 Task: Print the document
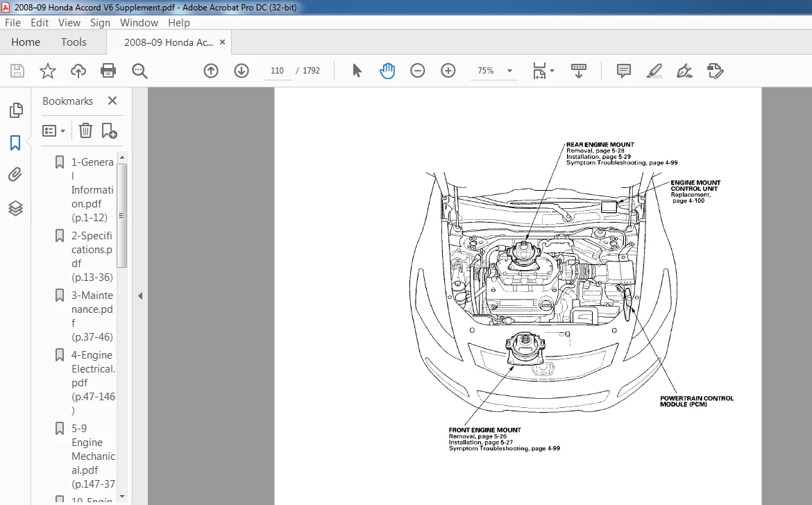click(108, 71)
